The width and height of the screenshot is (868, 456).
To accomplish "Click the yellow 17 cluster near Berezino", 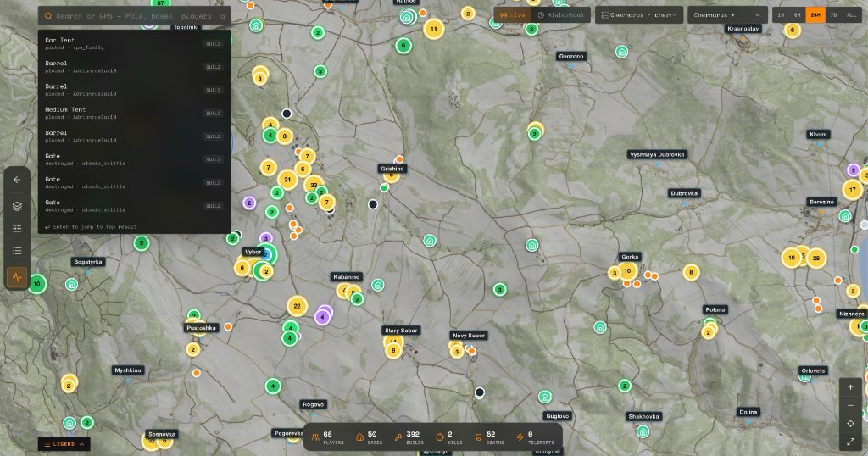I will pos(853,190).
